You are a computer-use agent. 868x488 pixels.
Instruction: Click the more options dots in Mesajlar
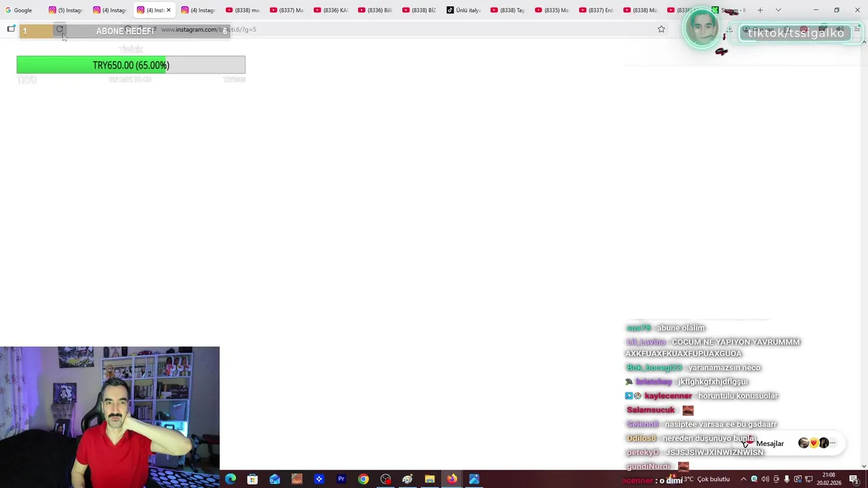coord(833,443)
